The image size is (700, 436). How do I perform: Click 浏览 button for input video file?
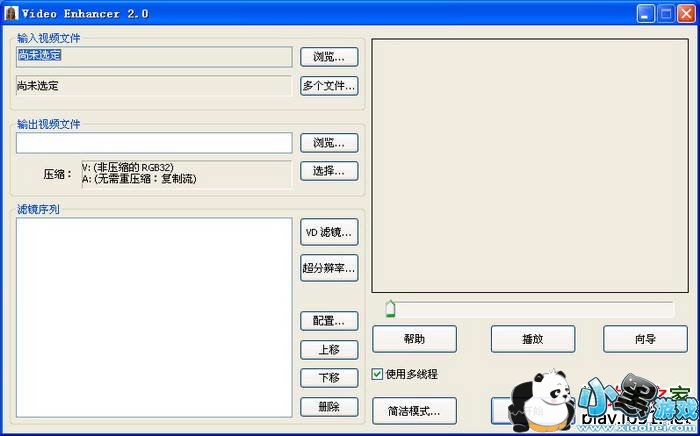[x=329, y=57]
